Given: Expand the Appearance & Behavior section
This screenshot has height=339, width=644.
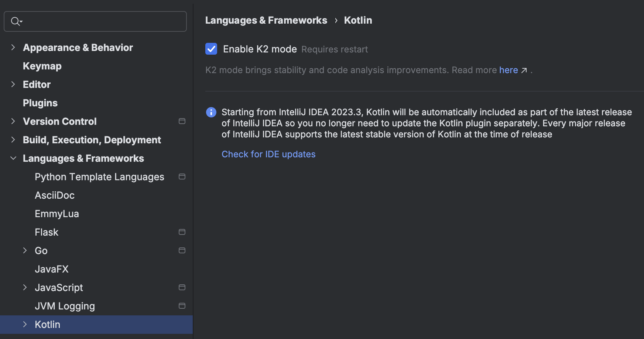Looking at the screenshot, I should (x=13, y=47).
